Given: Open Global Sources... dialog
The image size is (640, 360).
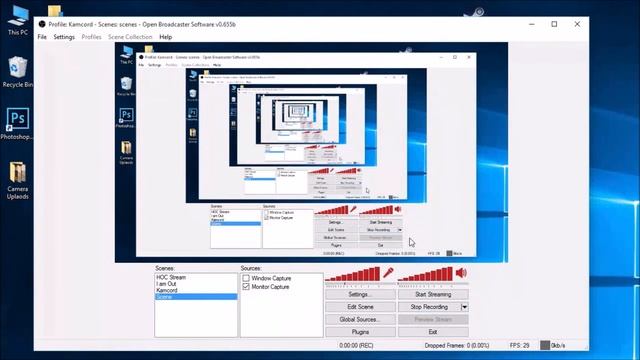Looking at the screenshot, I should (x=360, y=320).
